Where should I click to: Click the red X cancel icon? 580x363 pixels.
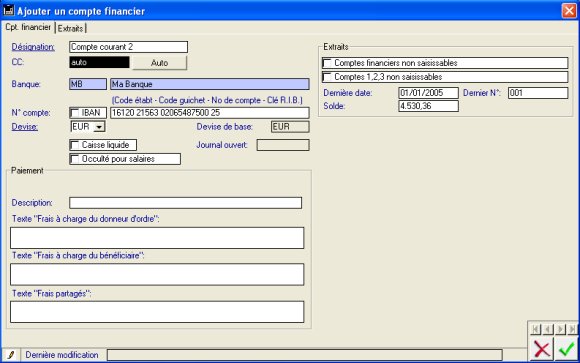click(542, 349)
